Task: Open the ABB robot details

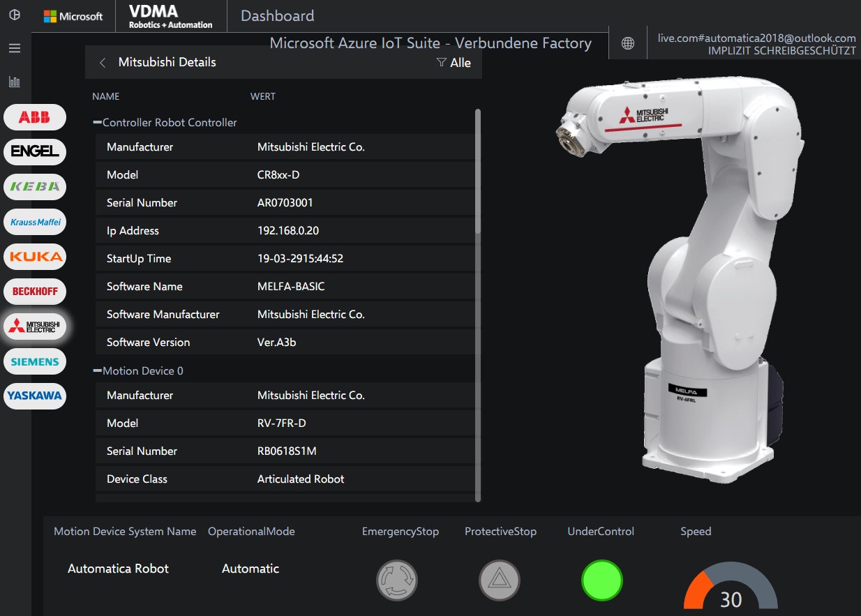Action: [34, 117]
